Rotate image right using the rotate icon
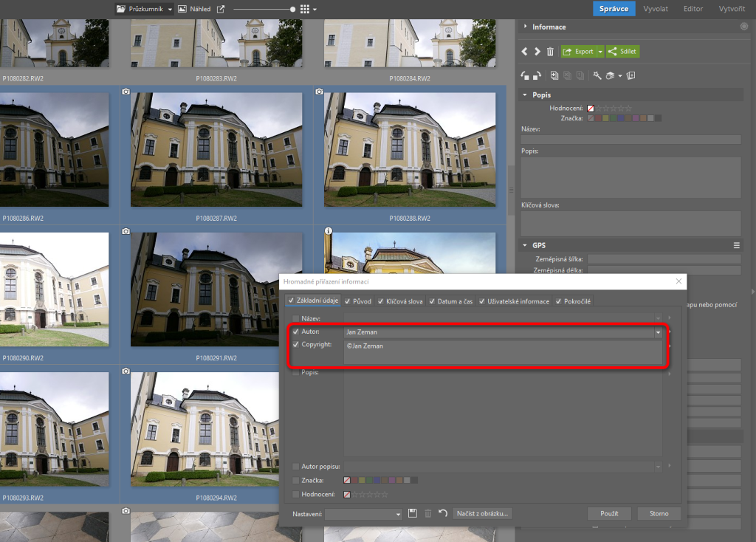Image resolution: width=756 pixels, height=542 pixels. [537, 75]
